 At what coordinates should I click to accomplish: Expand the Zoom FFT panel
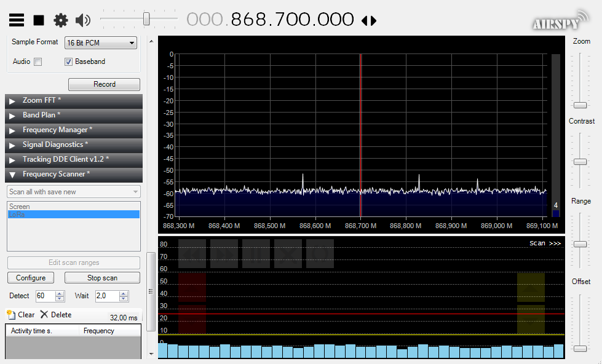click(74, 101)
